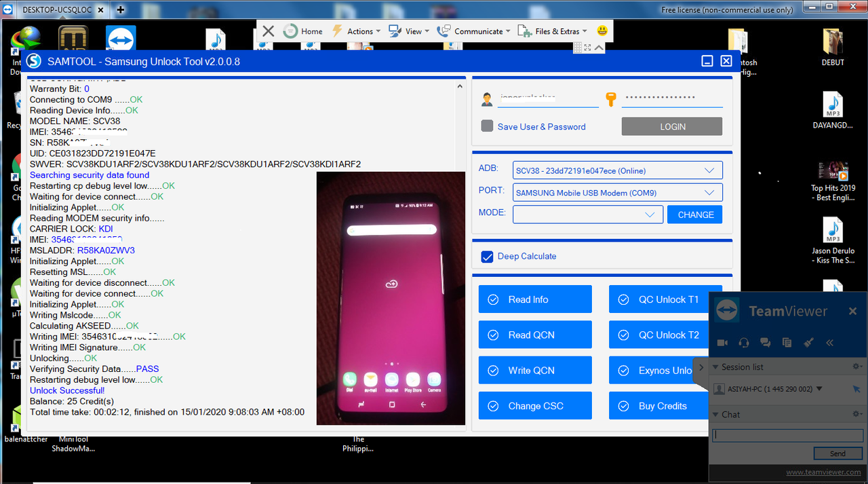Viewport: 868px width, 484px height.
Task: Click the username input field
Action: [x=548, y=99]
